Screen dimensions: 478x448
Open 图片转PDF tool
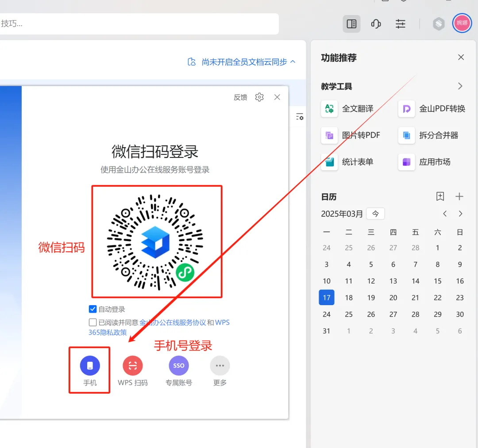tap(351, 135)
